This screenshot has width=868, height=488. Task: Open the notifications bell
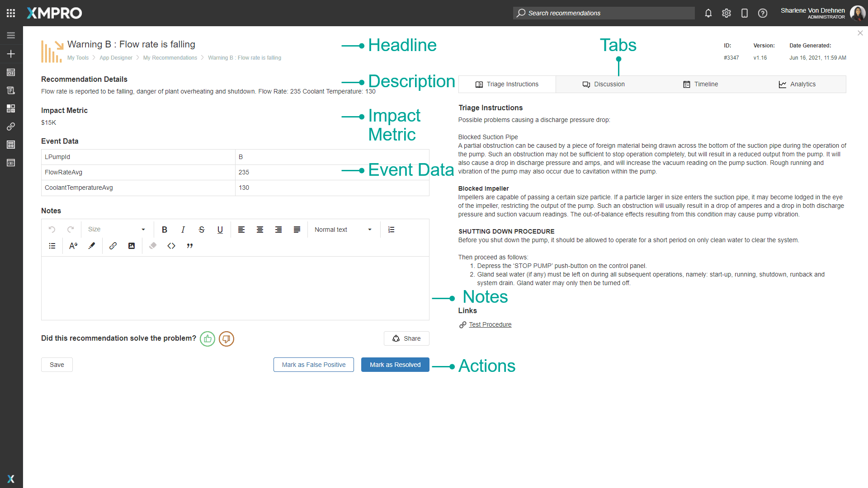coord(708,13)
